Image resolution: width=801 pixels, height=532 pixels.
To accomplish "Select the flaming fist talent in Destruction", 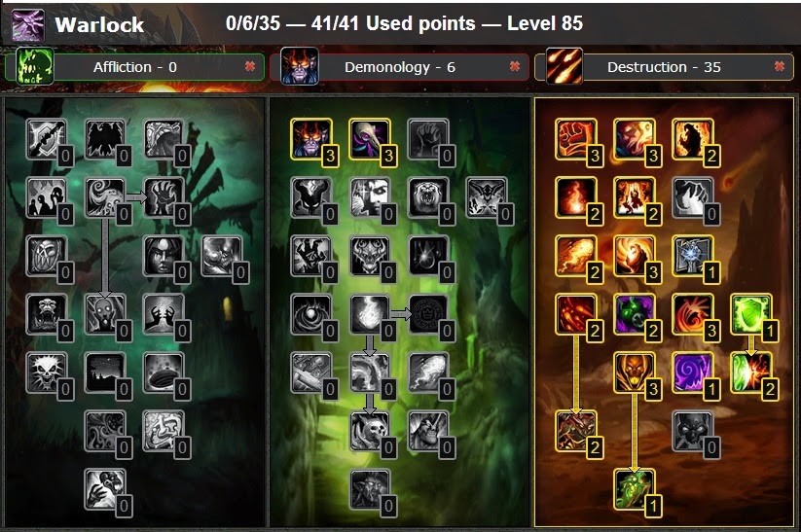I will point(576,139).
